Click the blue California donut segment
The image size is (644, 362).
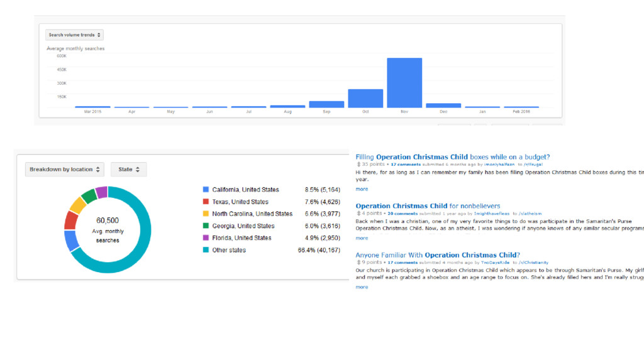coord(72,241)
